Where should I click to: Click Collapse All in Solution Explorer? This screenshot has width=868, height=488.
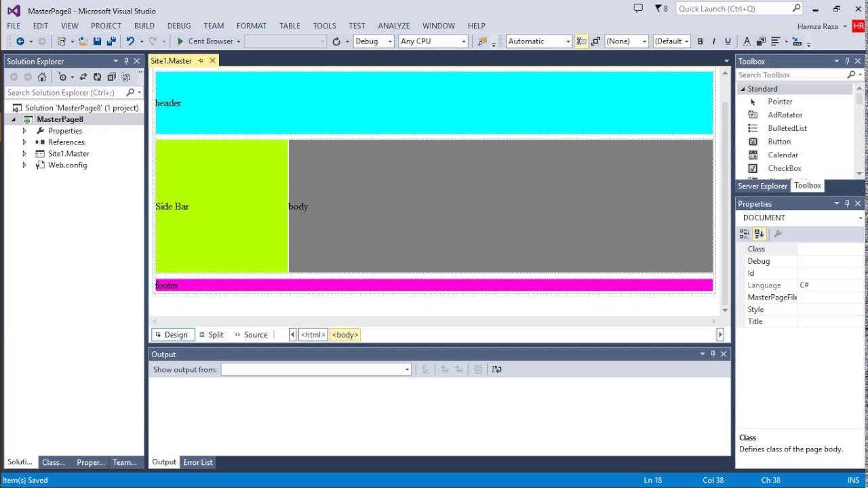[x=111, y=77]
